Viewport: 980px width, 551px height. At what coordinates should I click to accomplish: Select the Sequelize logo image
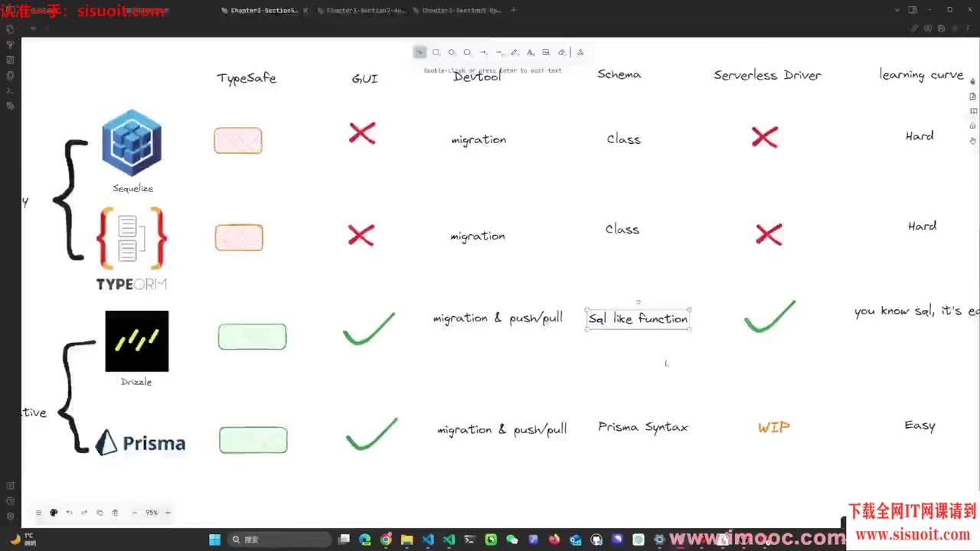point(132,143)
